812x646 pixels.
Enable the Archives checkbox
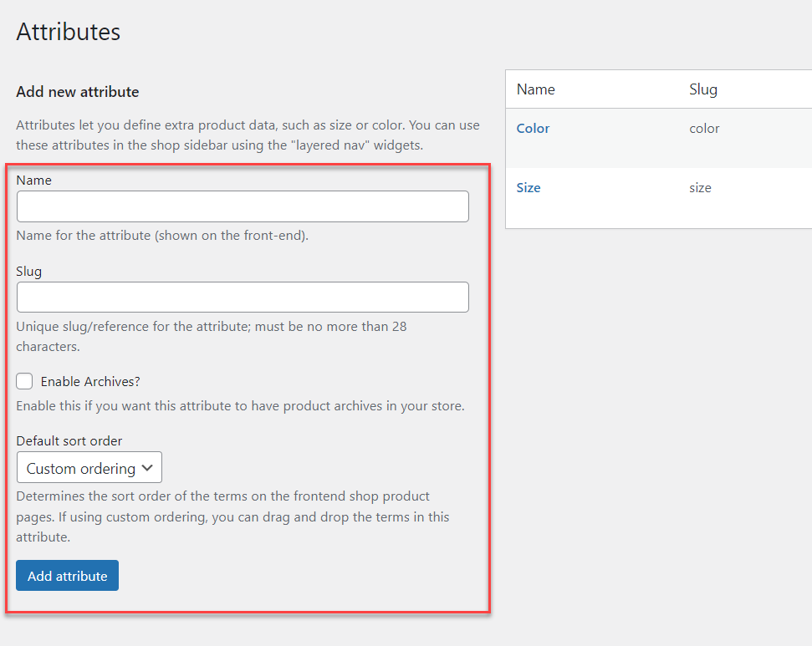(24, 381)
